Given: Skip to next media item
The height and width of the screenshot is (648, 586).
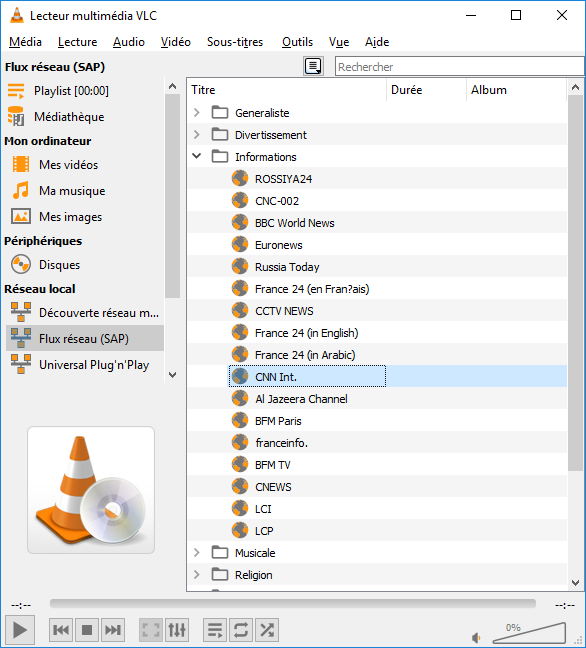Looking at the screenshot, I should coord(112,630).
